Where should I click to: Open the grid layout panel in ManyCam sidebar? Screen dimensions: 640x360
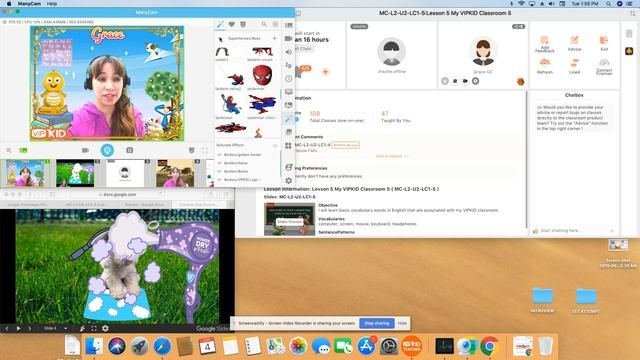[x=288, y=145]
